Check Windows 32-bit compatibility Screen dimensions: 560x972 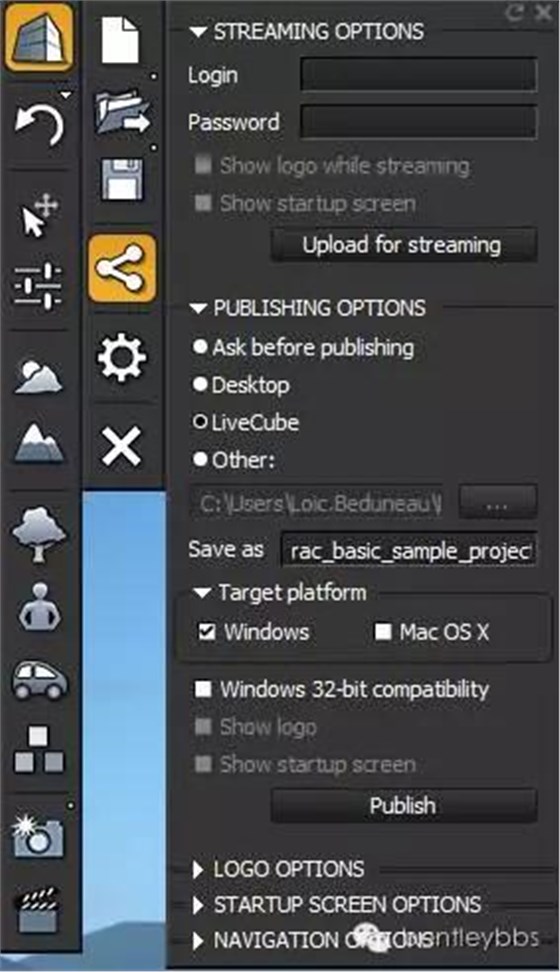click(x=203, y=689)
